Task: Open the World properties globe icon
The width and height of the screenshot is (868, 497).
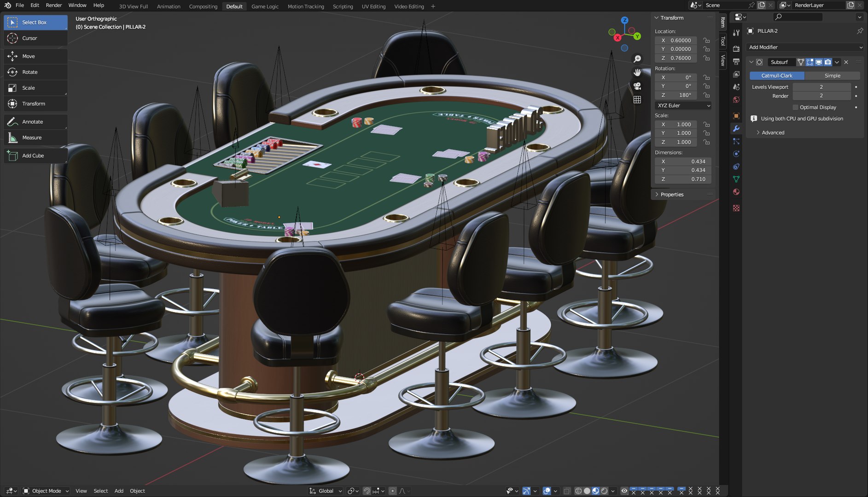Action: coord(736,100)
